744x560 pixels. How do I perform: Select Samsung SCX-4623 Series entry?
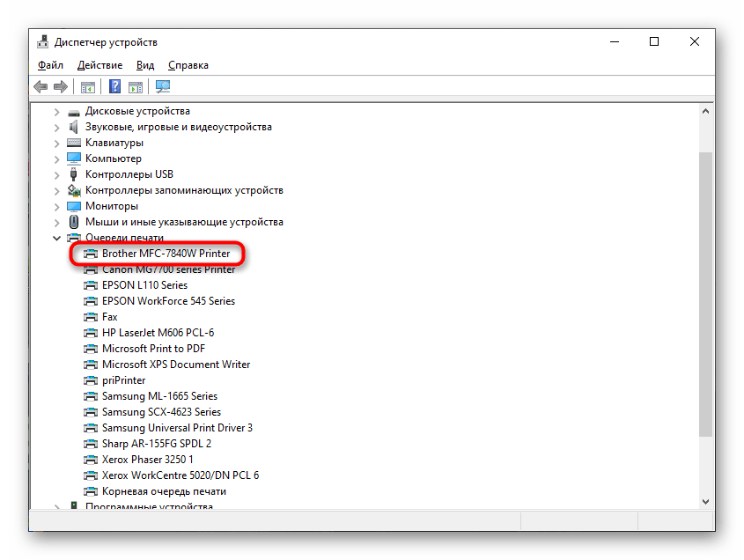161,412
